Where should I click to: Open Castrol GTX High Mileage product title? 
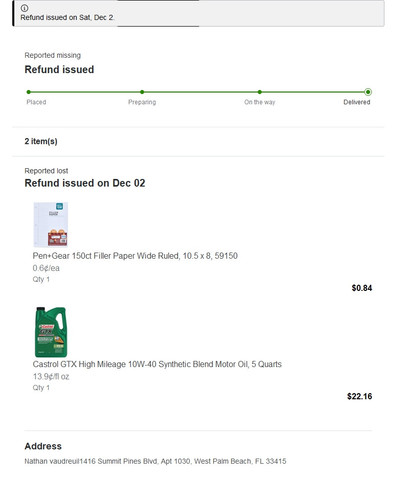click(x=157, y=364)
